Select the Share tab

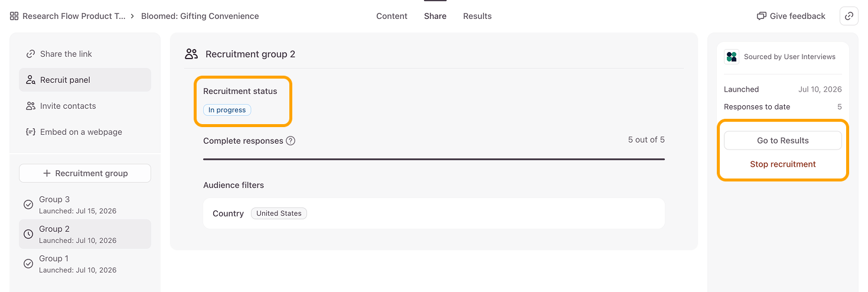coord(435,16)
